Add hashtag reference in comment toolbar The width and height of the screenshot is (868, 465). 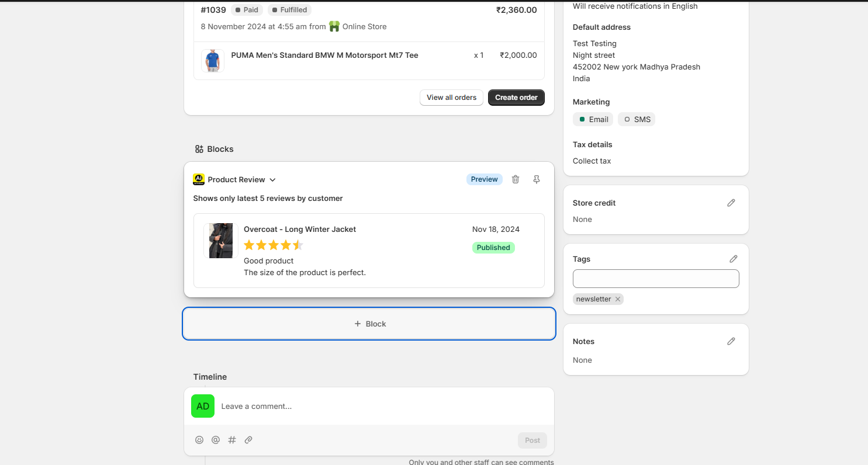tap(232, 440)
